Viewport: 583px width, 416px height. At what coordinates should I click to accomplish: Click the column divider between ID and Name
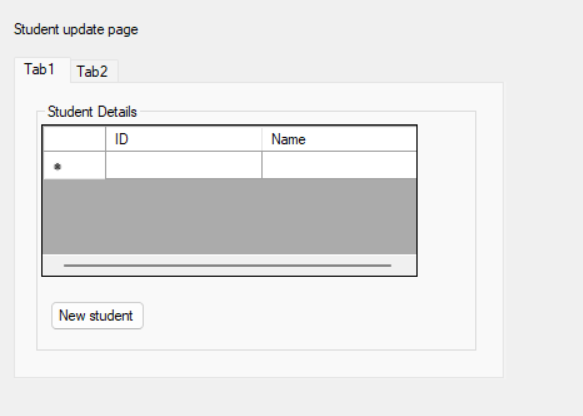(262, 139)
